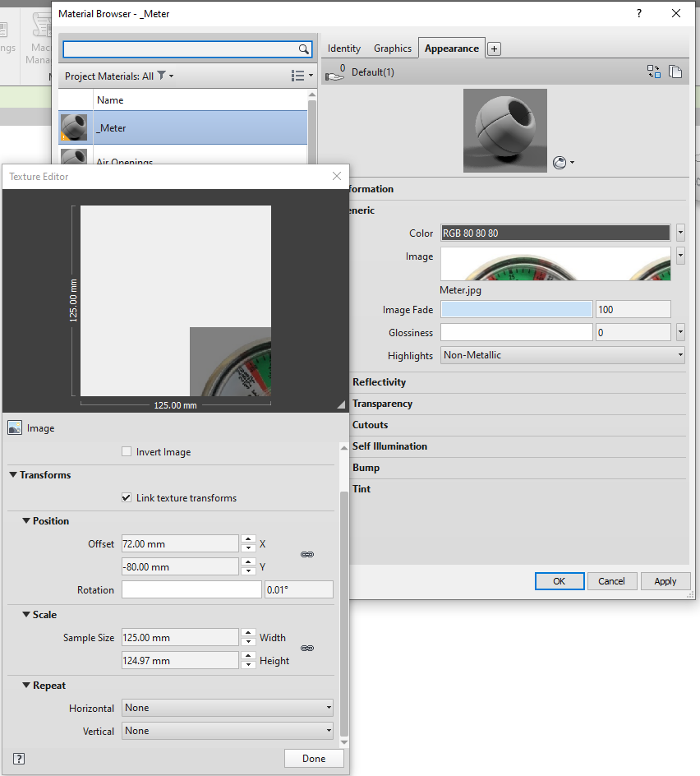
Task: Duplicate the asset using the copy icon
Action: click(676, 72)
